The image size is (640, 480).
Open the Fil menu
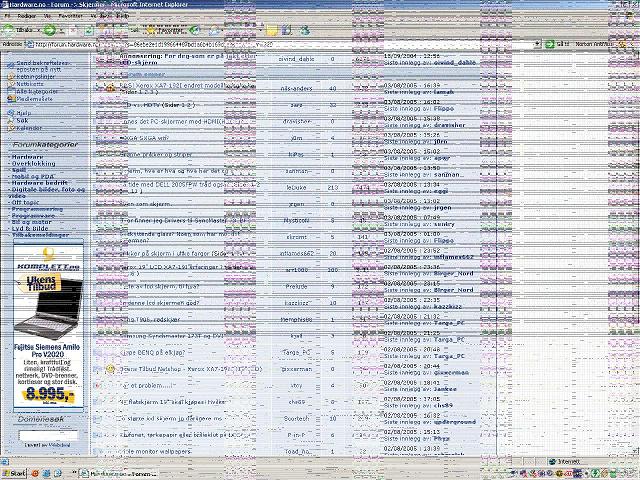(7, 16)
